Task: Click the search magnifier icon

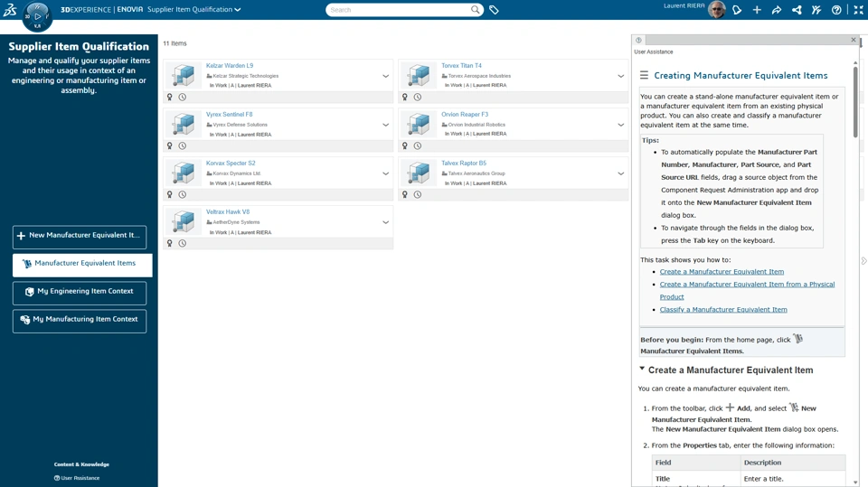Action: pos(475,9)
